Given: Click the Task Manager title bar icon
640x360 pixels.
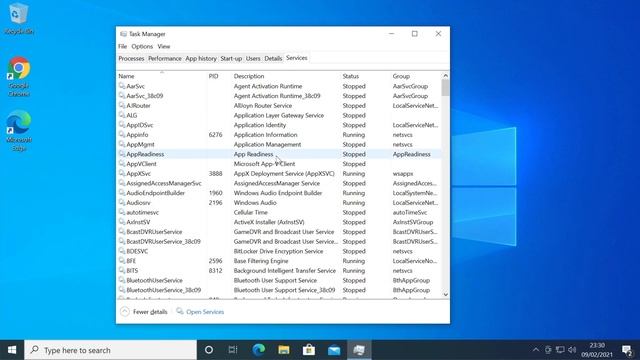Looking at the screenshot, I should coord(123,34).
